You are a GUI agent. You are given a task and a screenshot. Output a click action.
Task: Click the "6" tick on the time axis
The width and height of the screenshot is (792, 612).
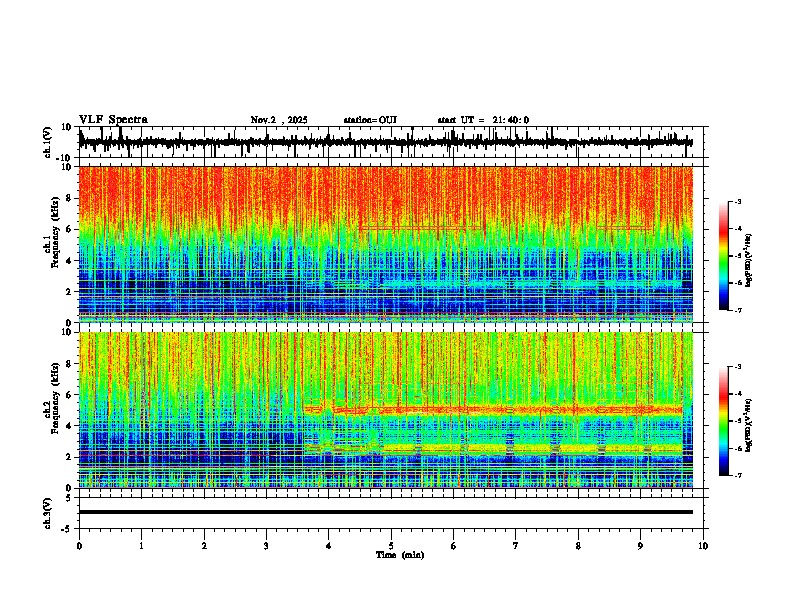tap(453, 546)
